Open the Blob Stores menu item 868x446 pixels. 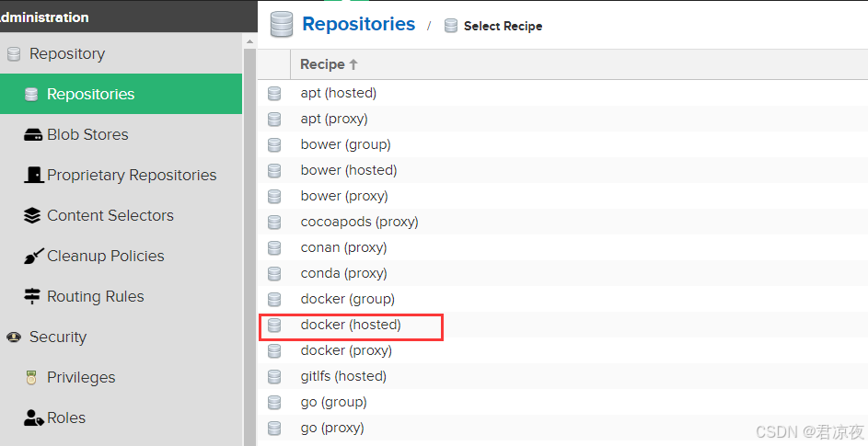click(87, 134)
